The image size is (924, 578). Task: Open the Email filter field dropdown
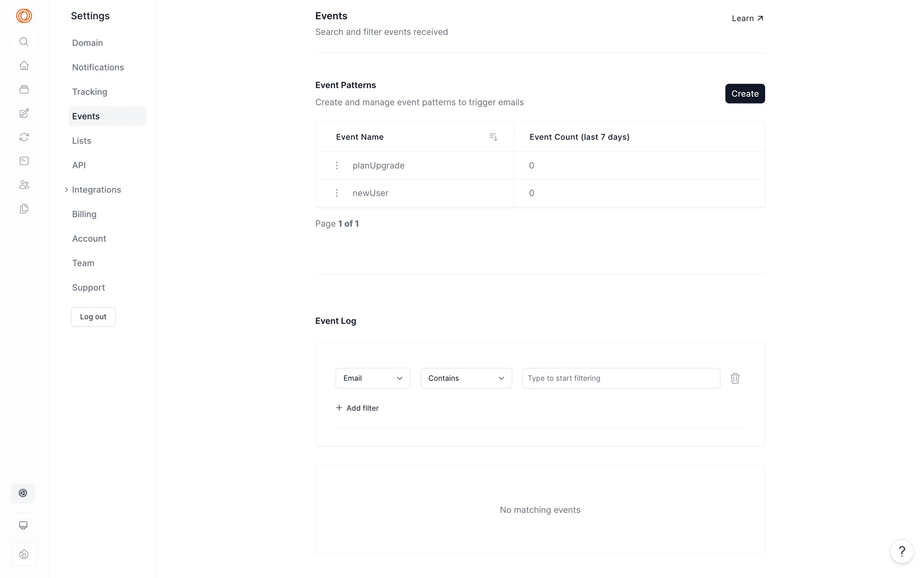(x=372, y=379)
